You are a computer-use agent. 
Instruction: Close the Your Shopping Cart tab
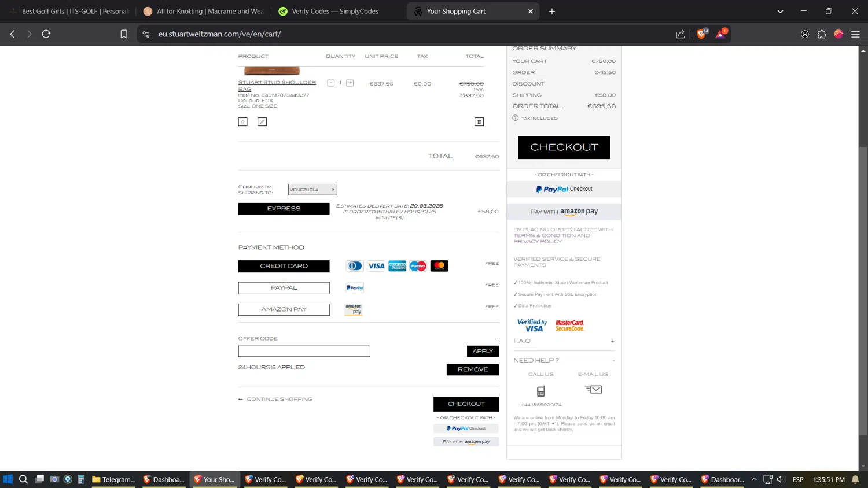pos(530,11)
